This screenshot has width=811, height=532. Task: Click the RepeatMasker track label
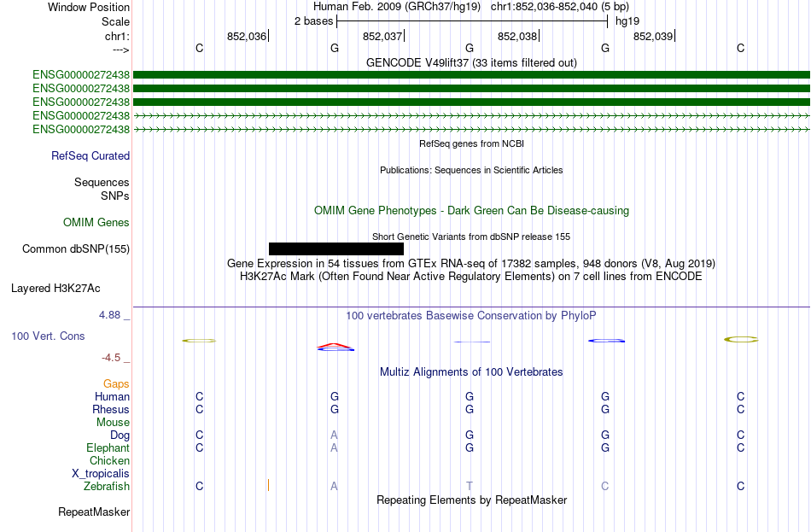pyautogui.click(x=94, y=512)
